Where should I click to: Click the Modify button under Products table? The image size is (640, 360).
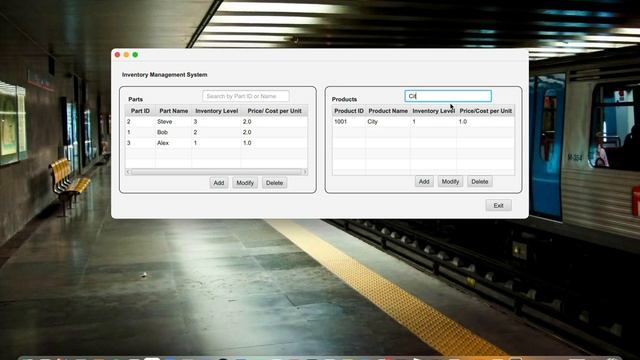(450, 182)
